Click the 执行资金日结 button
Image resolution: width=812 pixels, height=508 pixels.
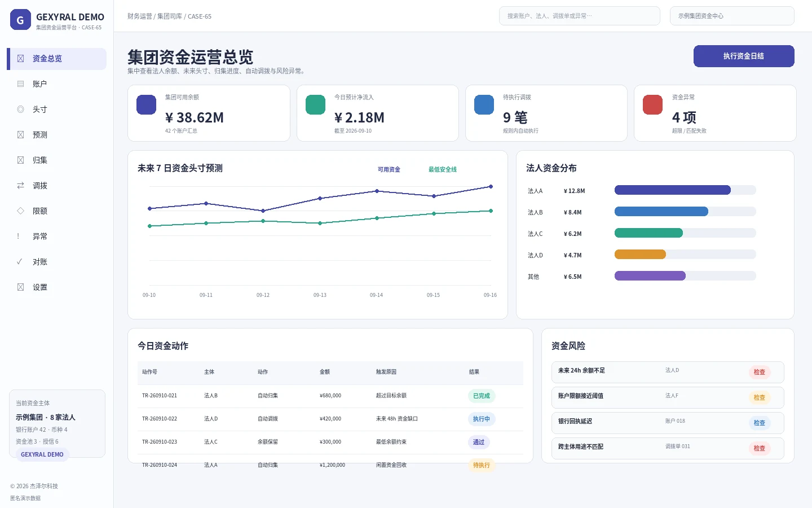click(744, 56)
